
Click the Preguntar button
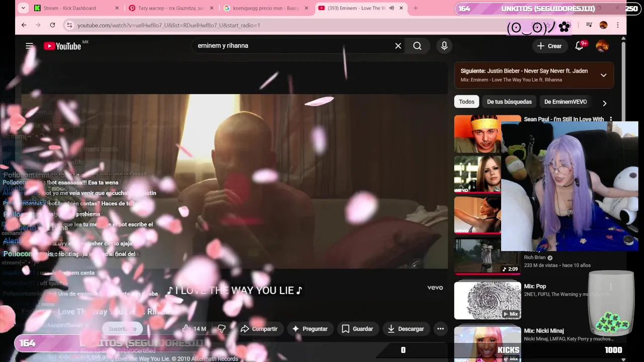[x=310, y=329]
